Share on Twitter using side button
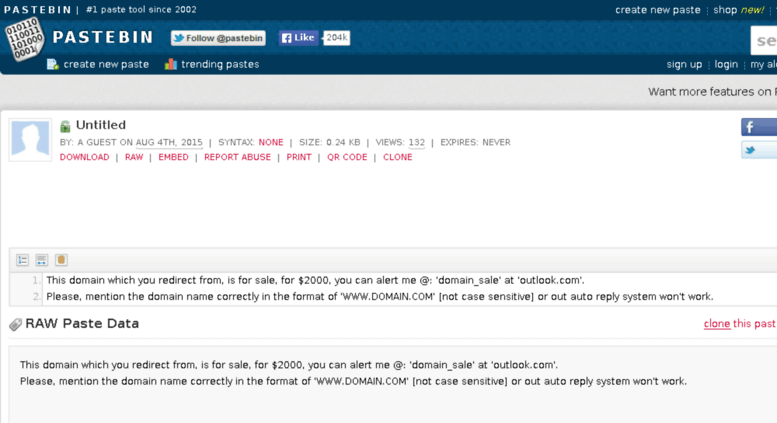777x423 pixels. 759,150
